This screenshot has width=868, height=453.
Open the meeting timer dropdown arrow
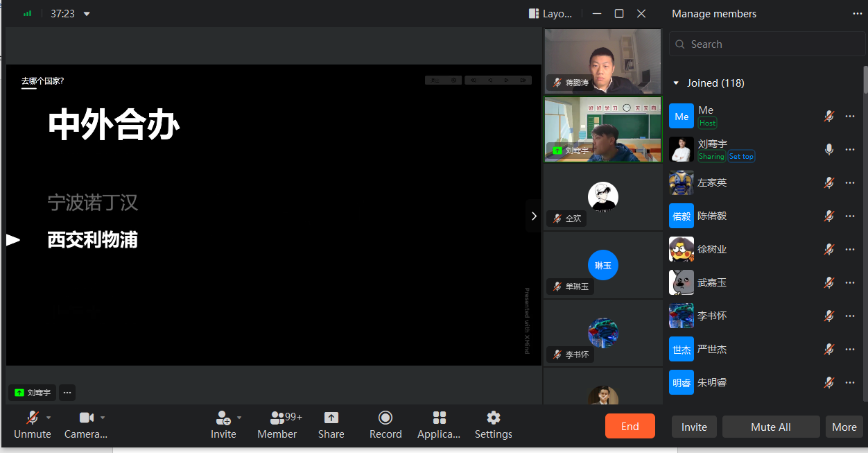87,14
